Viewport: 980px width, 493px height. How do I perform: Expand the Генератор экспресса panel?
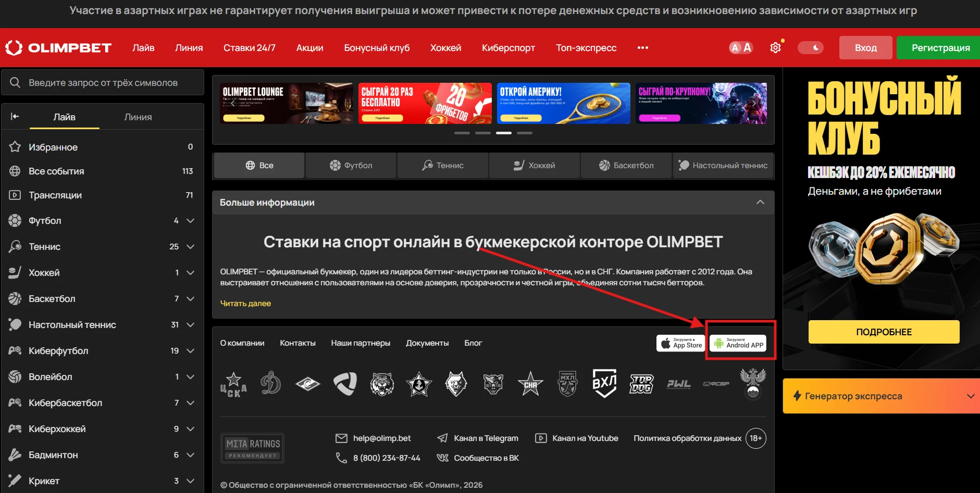(970, 396)
